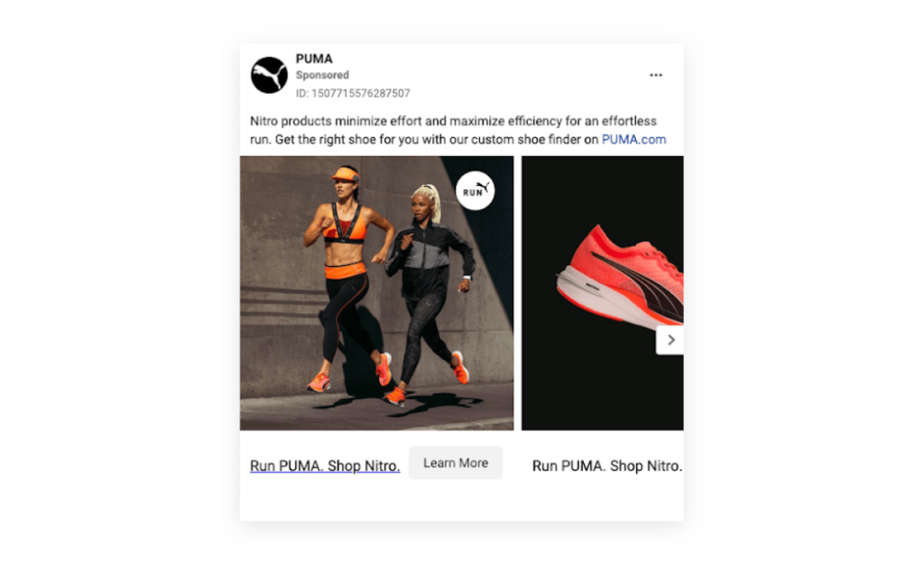Advance the carousel with the next arrow
The width and height of the screenshot is (924, 562).
[670, 340]
